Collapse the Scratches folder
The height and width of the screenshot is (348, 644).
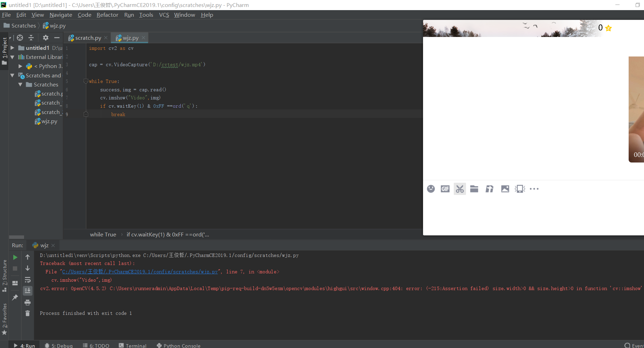pyautogui.click(x=20, y=84)
